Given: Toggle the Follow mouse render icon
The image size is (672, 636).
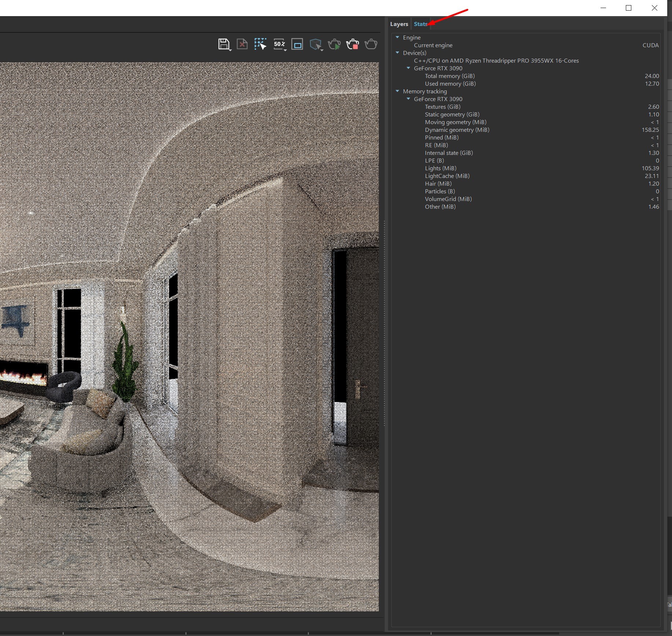Looking at the screenshot, I should click(x=260, y=44).
